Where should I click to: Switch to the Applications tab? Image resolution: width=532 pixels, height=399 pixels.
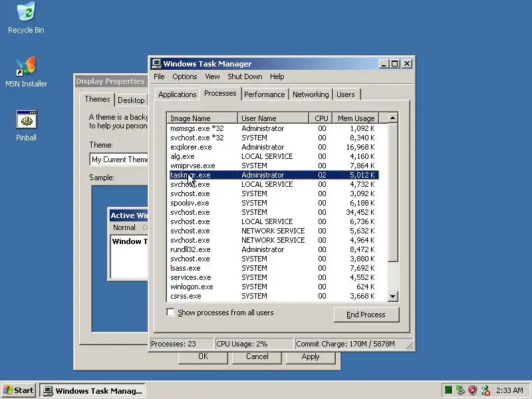(x=178, y=94)
